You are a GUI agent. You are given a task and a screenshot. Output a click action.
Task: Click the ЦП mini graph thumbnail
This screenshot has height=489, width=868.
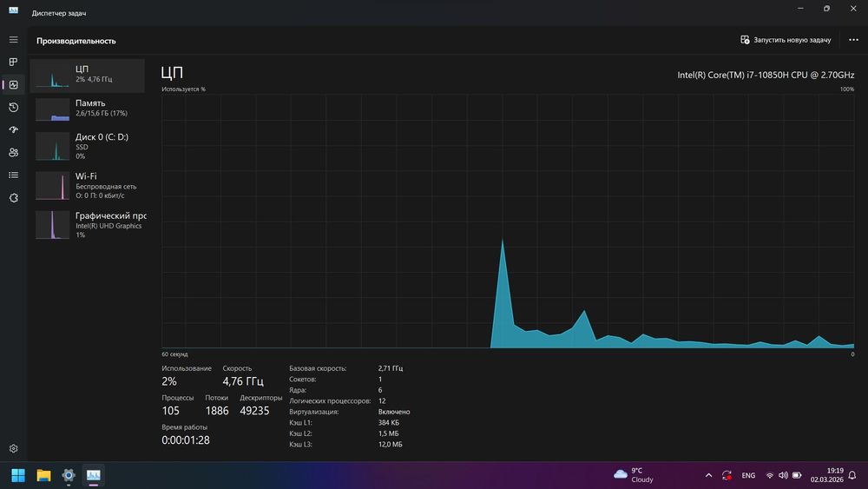(53, 76)
